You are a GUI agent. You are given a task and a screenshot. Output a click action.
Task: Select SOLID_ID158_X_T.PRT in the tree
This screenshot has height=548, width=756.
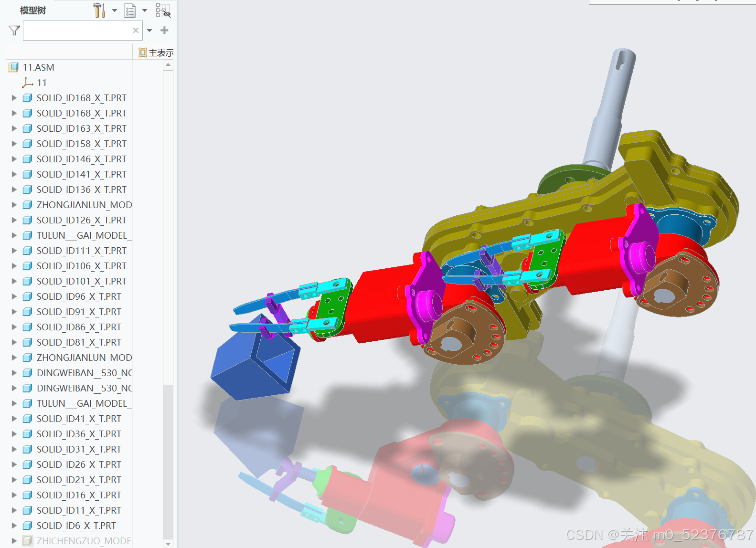point(82,144)
